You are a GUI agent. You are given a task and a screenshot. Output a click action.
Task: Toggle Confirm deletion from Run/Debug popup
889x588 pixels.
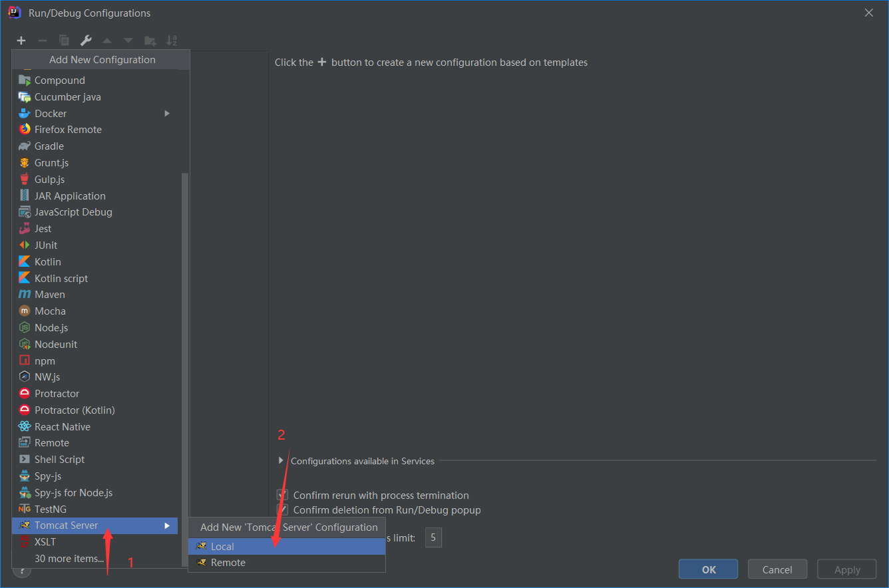tap(282, 510)
